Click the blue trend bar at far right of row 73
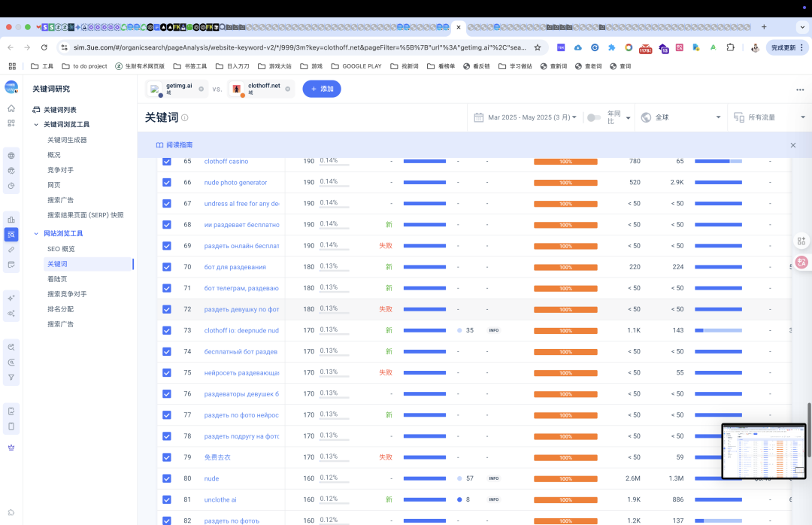812x525 pixels. (718, 330)
